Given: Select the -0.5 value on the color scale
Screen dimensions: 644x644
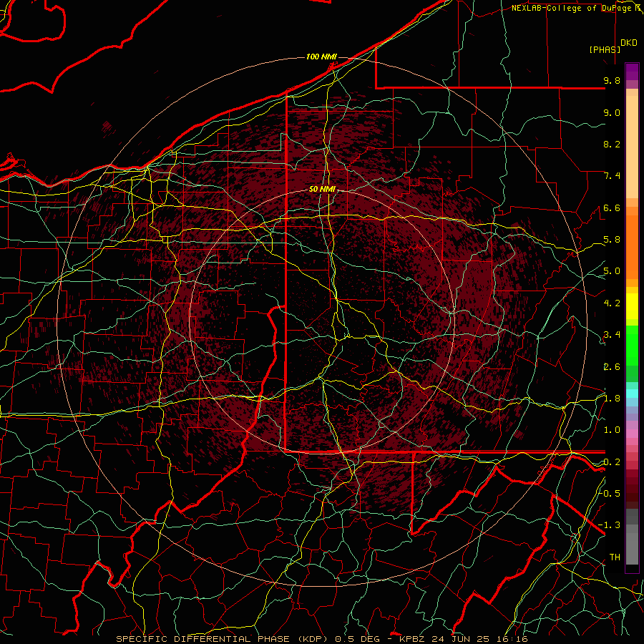Looking at the screenshot, I should coord(610,494).
